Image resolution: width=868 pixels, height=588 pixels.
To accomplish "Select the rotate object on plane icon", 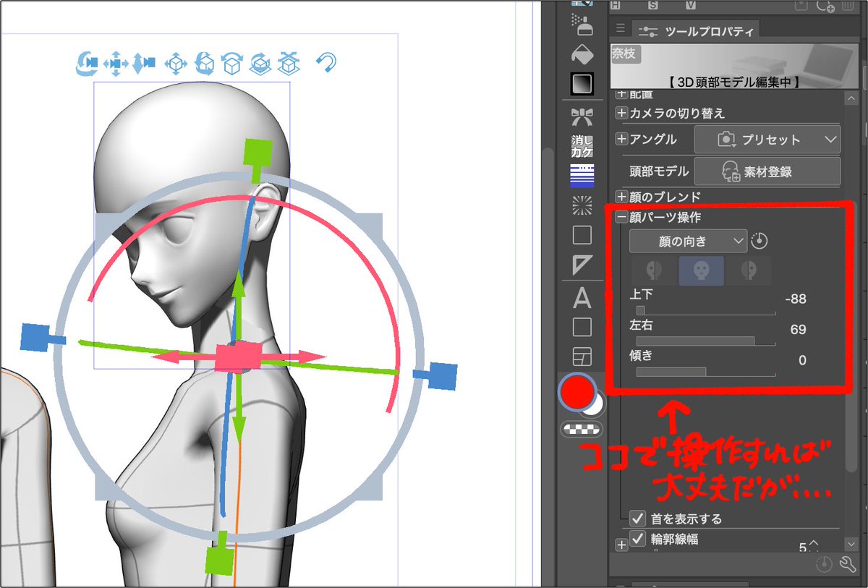I will click(231, 64).
